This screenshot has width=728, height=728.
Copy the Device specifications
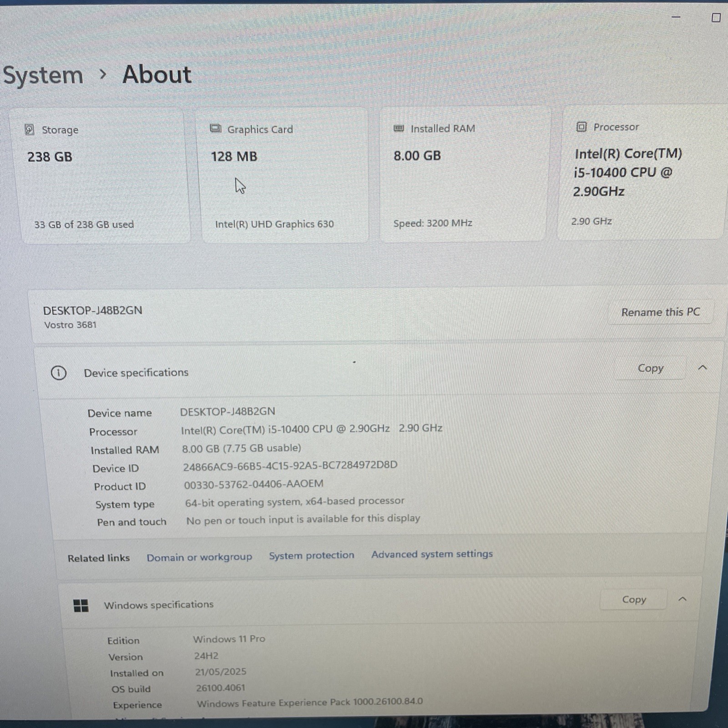(x=651, y=368)
